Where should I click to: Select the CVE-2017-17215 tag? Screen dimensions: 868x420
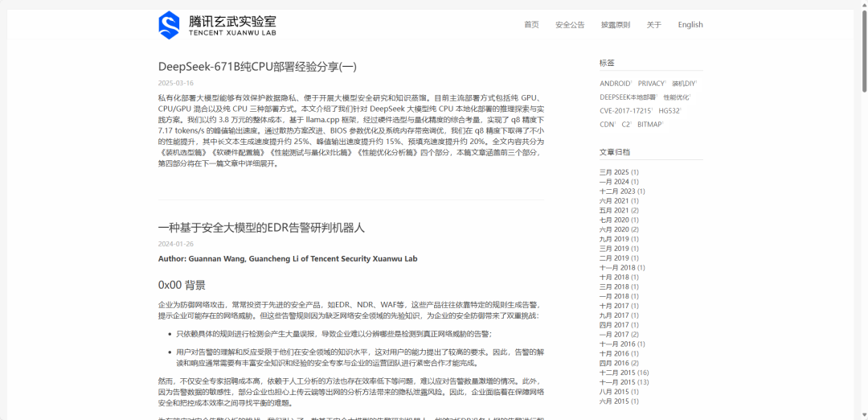625,111
